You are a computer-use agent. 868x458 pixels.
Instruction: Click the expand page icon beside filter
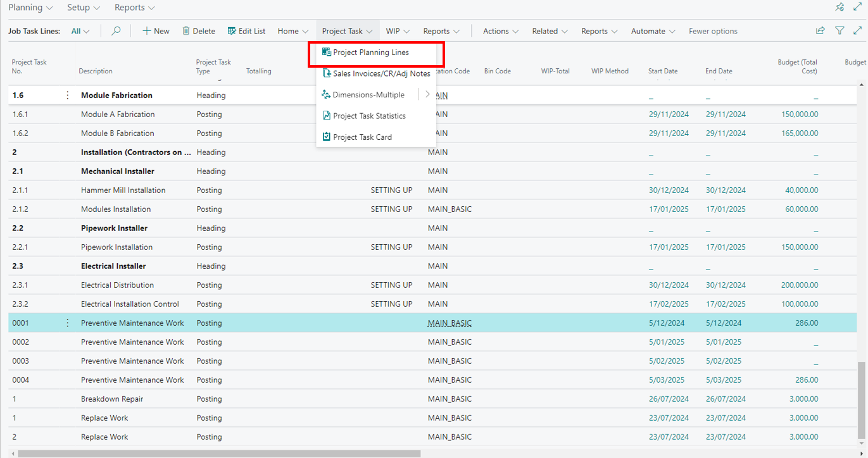point(858,30)
